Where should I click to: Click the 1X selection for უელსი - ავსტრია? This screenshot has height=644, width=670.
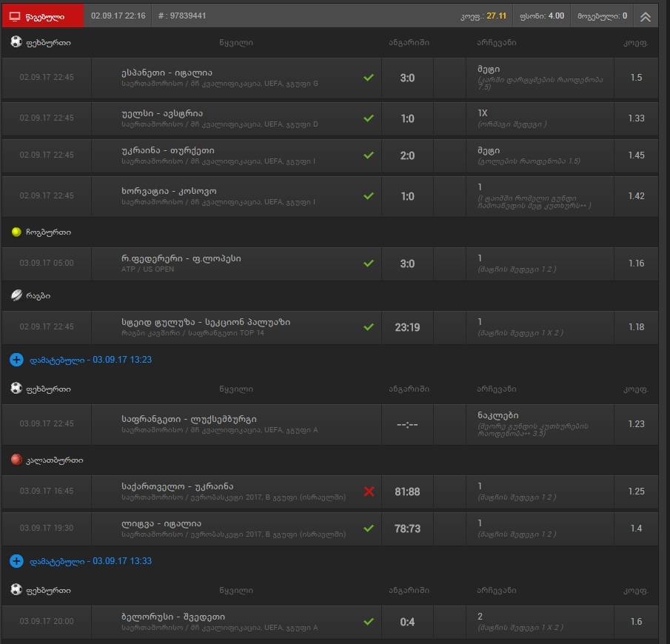pos(483,113)
